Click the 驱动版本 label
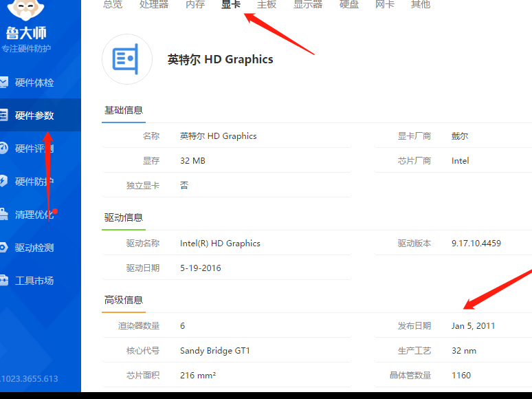532x399 pixels. pos(414,244)
